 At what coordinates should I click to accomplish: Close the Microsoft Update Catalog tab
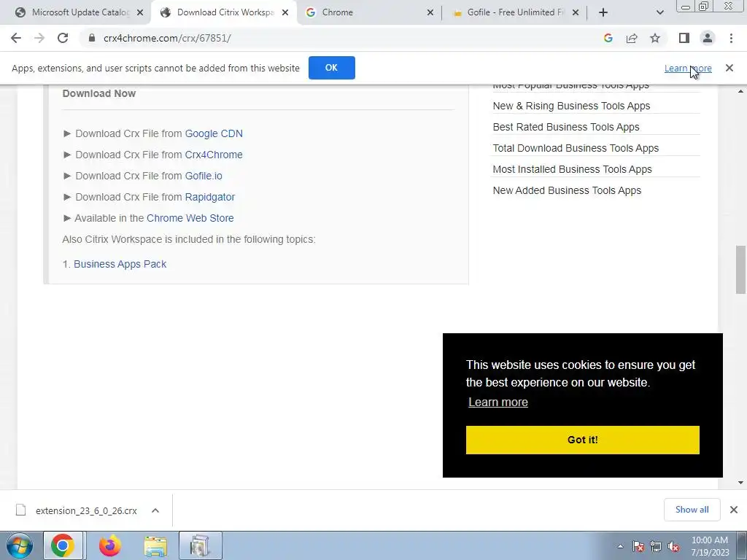tap(140, 12)
